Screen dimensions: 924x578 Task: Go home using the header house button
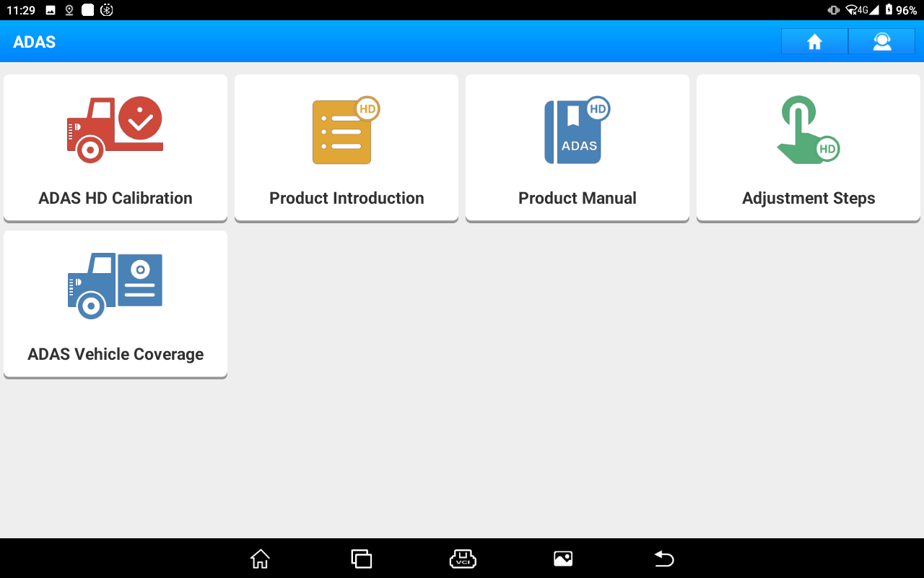(814, 42)
